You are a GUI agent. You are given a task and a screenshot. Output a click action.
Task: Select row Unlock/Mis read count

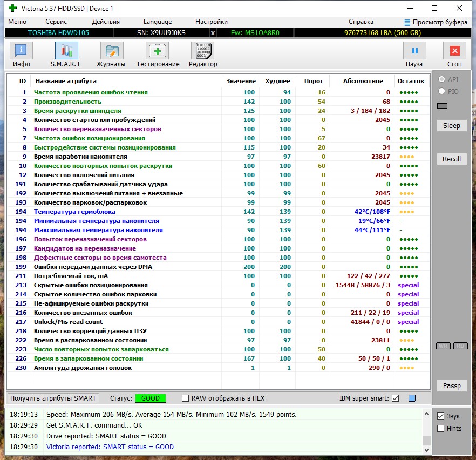[219, 322]
